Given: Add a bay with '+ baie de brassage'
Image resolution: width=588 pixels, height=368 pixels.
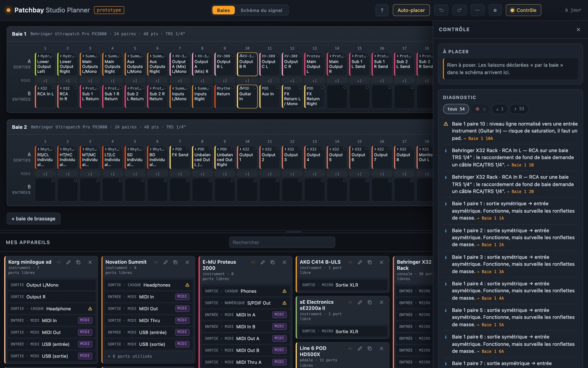Looking at the screenshot, I should click(34, 219).
